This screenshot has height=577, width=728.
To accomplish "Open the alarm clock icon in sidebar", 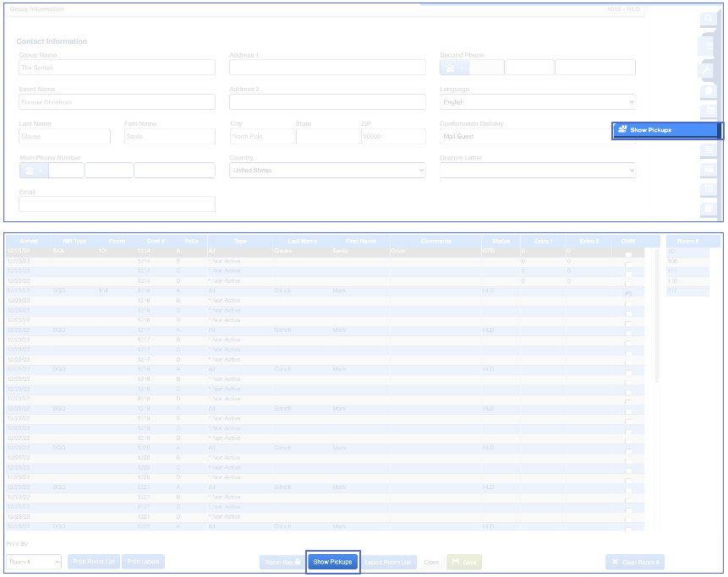I will point(709,189).
